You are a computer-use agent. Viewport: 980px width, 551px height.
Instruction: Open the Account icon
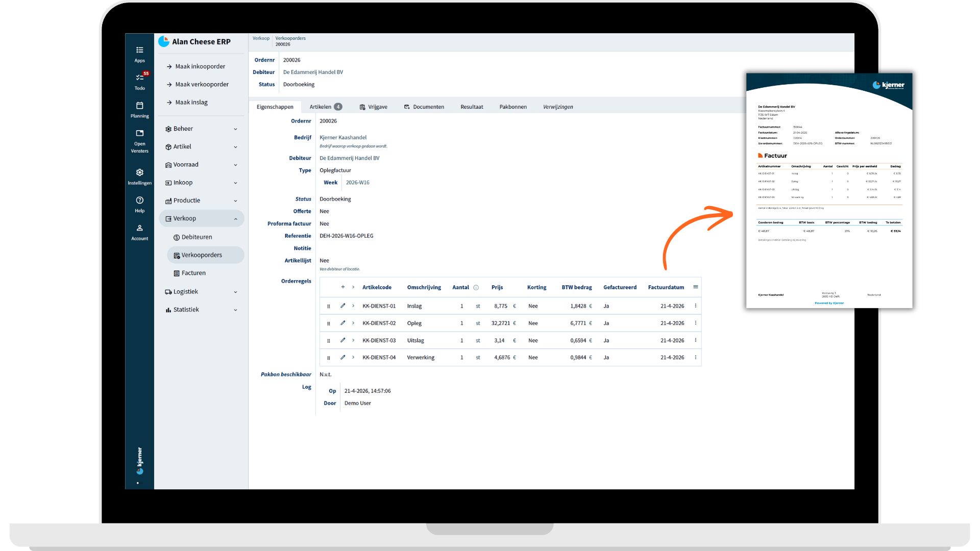point(139,228)
